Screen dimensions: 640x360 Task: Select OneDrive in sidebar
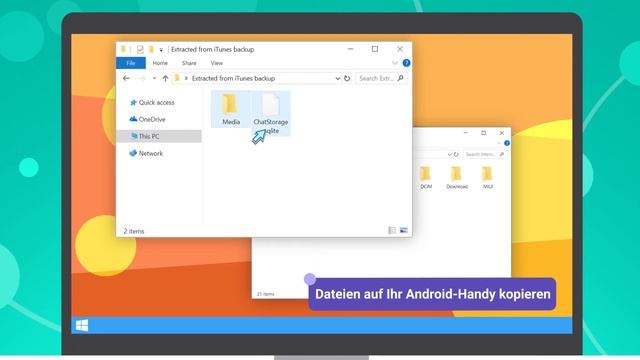click(147, 120)
